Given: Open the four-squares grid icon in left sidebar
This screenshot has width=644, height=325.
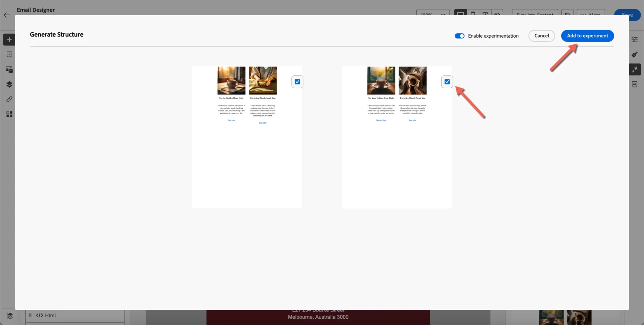Looking at the screenshot, I should [x=9, y=114].
